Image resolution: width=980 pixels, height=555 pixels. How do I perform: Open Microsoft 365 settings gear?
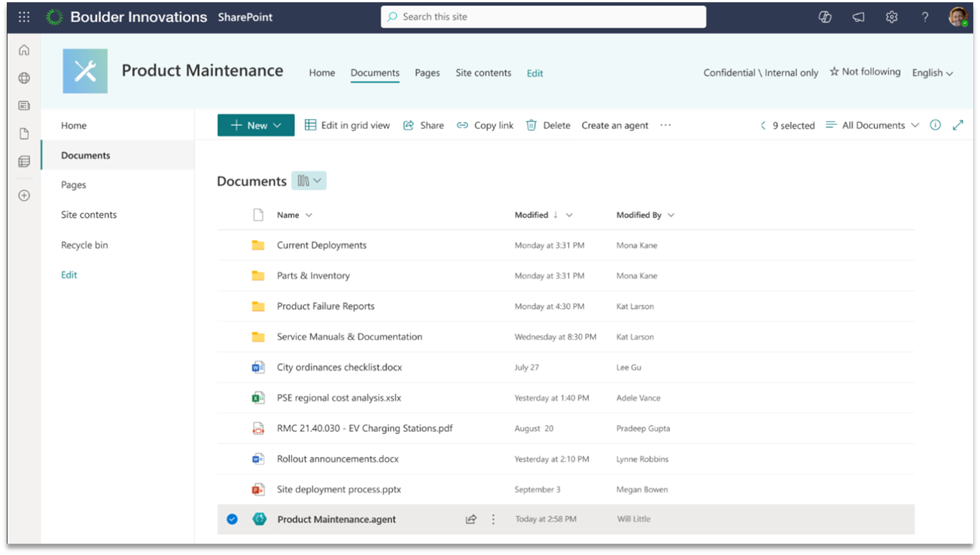(x=891, y=17)
